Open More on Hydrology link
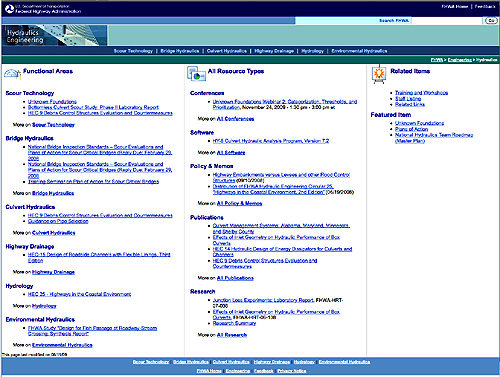The image size is (500, 377). tap(44, 306)
